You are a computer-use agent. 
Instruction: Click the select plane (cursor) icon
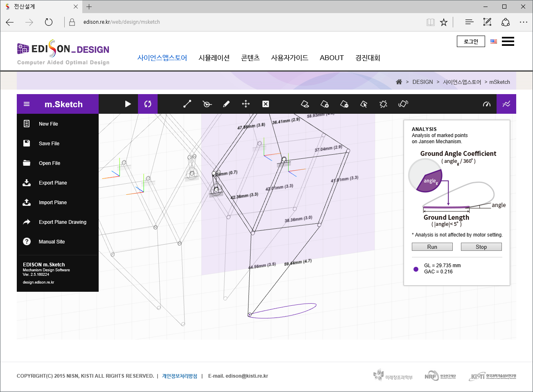(x=364, y=104)
